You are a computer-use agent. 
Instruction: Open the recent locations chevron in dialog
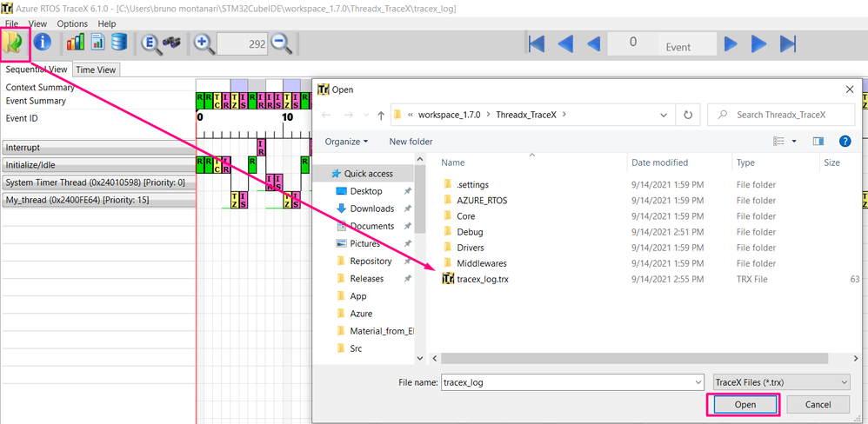pos(365,115)
